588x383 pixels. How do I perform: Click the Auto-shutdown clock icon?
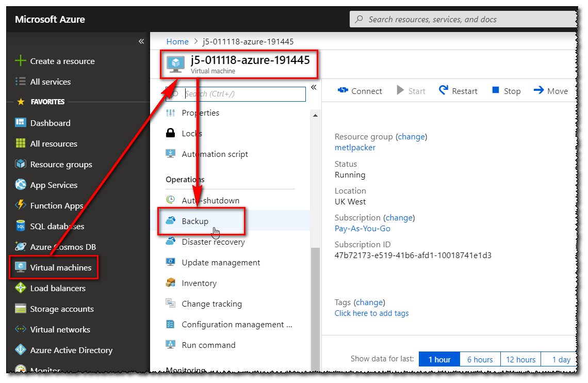pyautogui.click(x=170, y=200)
